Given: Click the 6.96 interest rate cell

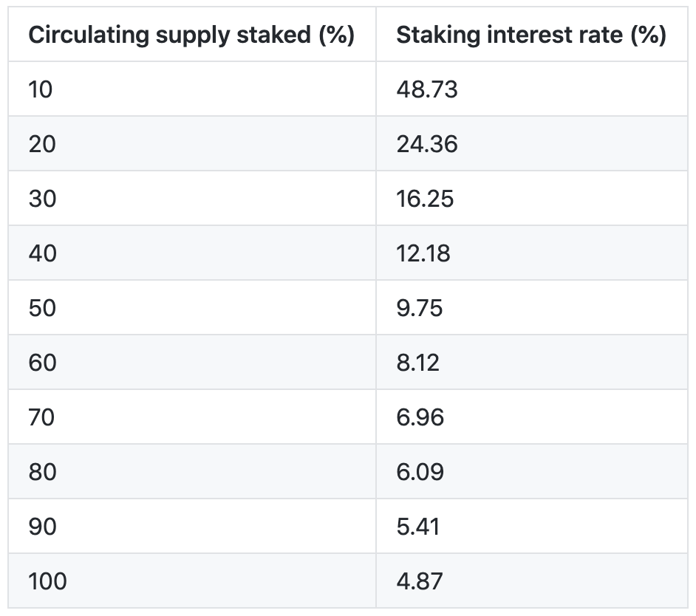Looking at the screenshot, I should coord(420,417).
